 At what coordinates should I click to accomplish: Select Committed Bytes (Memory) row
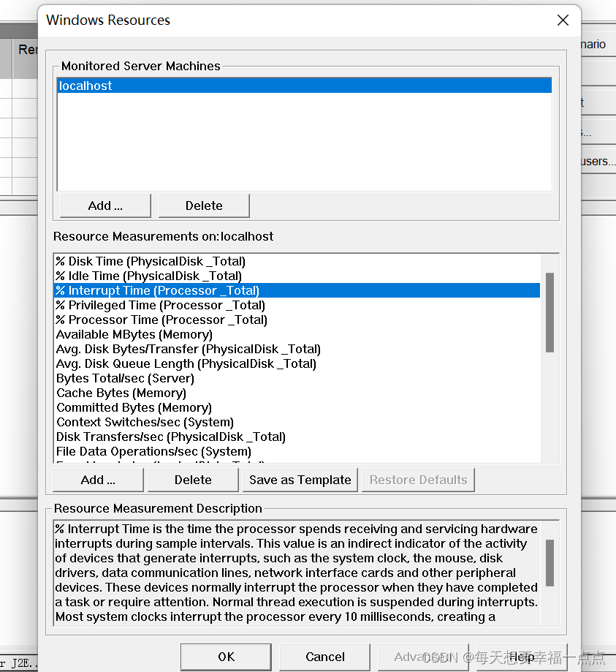297,407
